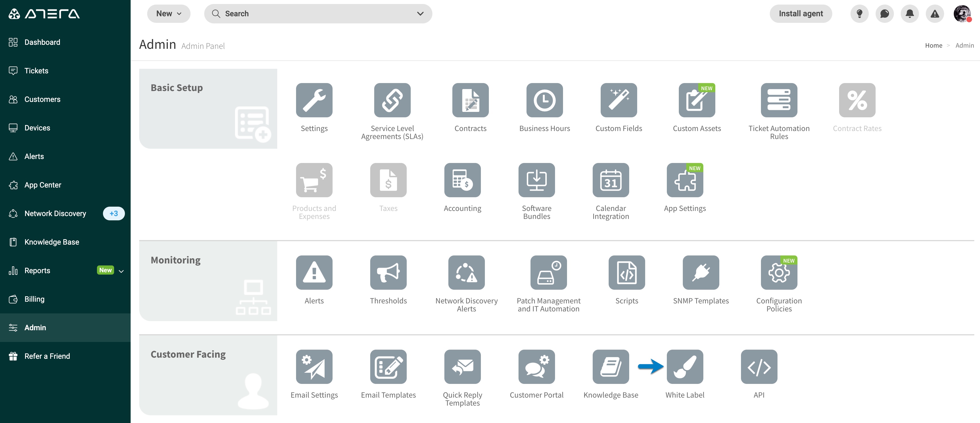This screenshot has height=423, width=980.
Task: Open Network Discovery Alerts icon
Action: 466,273
